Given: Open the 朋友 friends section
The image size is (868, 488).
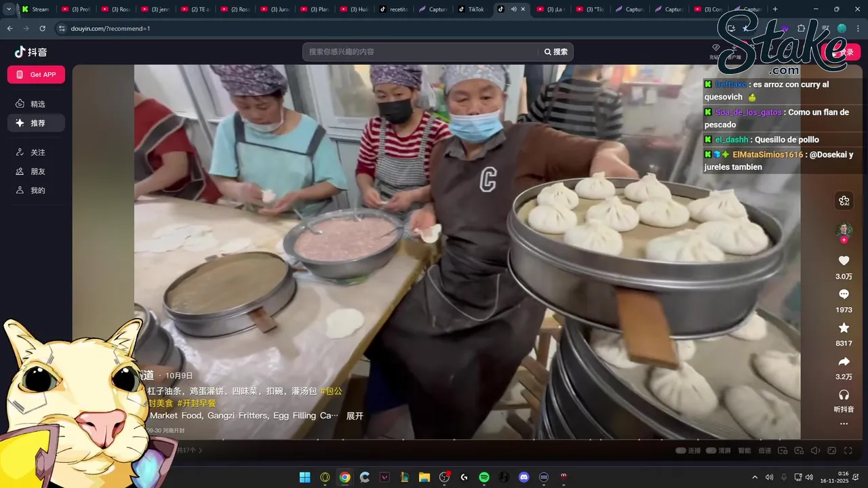Looking at the screenshot, I should point(36,171).
